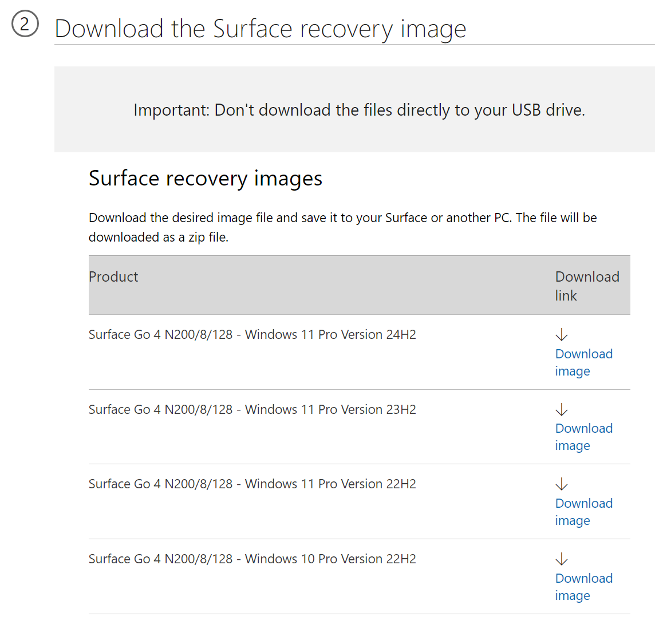The image size is (655, 644).
Task: Click the zip file instruction paragraph
Action: point(342,227)
